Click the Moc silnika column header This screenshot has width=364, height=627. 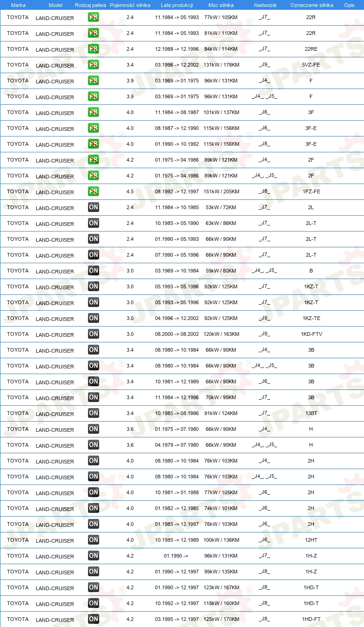point(221,5)
